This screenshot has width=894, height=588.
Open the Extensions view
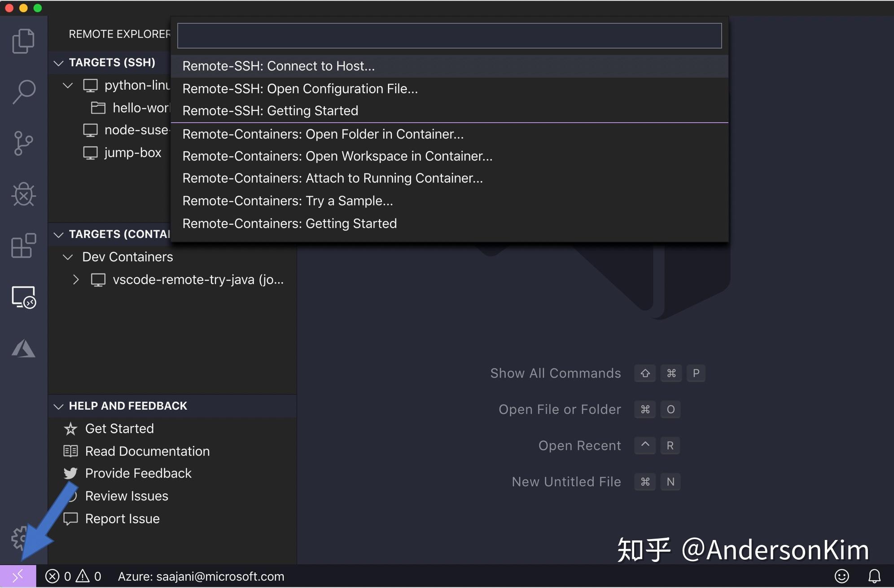22,246
